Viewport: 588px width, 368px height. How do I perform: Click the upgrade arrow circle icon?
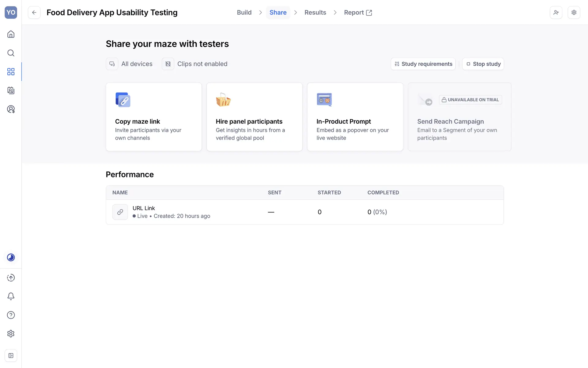tap(11, 278)
